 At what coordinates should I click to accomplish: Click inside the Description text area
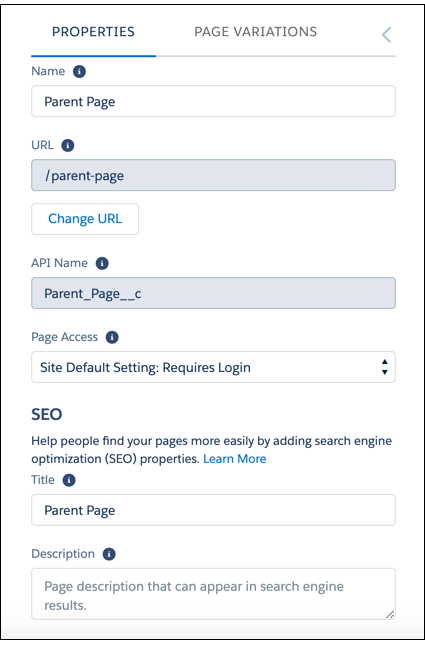click(213, 594)
